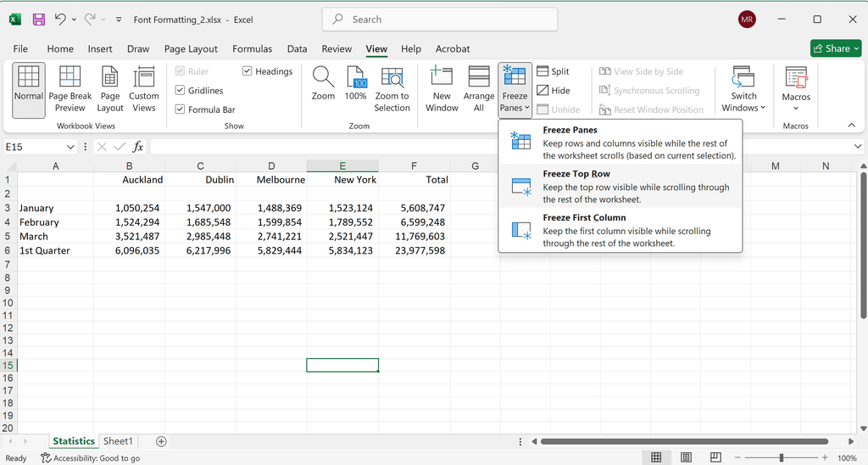Click Zoom to Selection
Screen dimensions: 868x465
tap(392, 90)
